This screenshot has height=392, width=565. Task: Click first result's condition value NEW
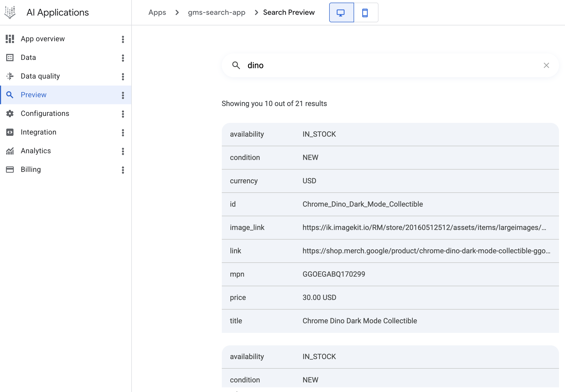[310, 158]
